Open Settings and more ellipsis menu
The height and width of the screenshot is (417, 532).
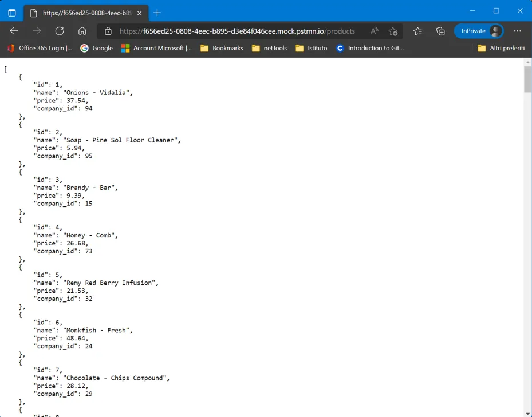(x=518, y=31)
